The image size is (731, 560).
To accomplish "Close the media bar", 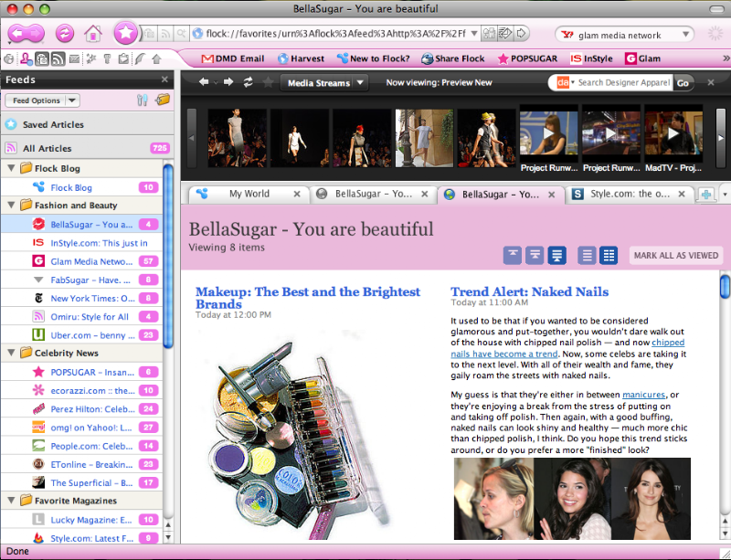I will click(711, 82).
